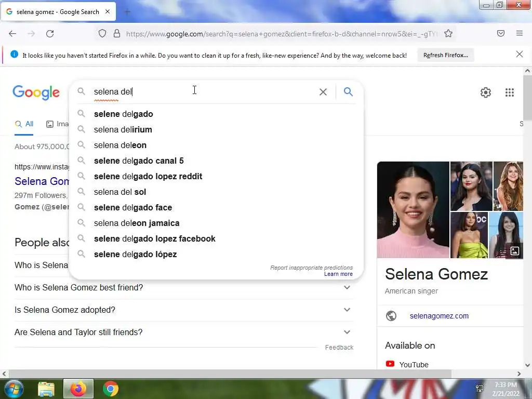The width and height of the screenshot is (532, 399).
Task: Pick suggestion selena del sol
Action: 216,192
